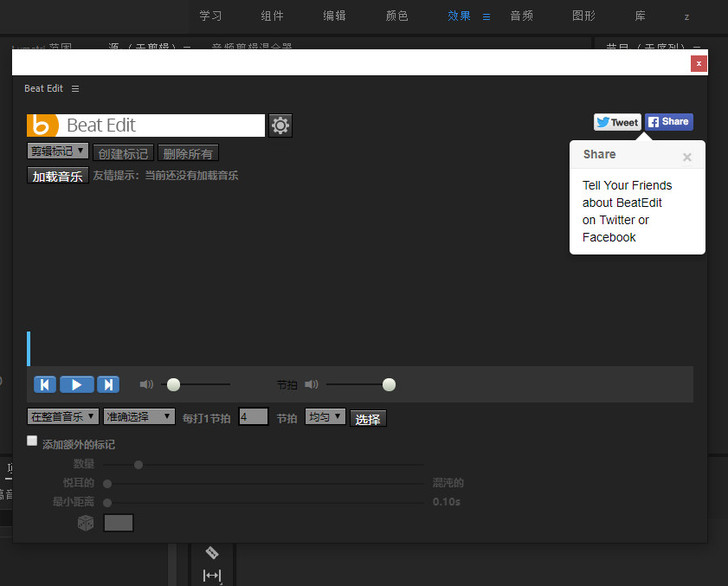Expand the 剪辑标记 dropdown
The height and width of the screenshot is (586, 728).
click(57, 151)
